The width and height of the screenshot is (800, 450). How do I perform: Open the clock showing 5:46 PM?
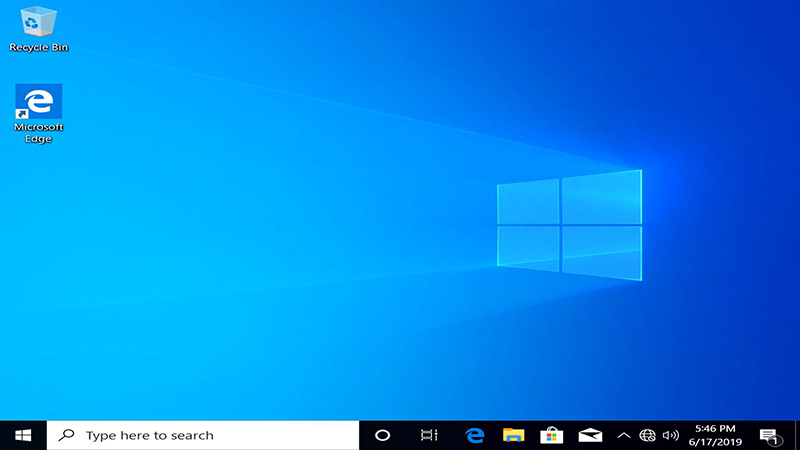click(715, 435)
